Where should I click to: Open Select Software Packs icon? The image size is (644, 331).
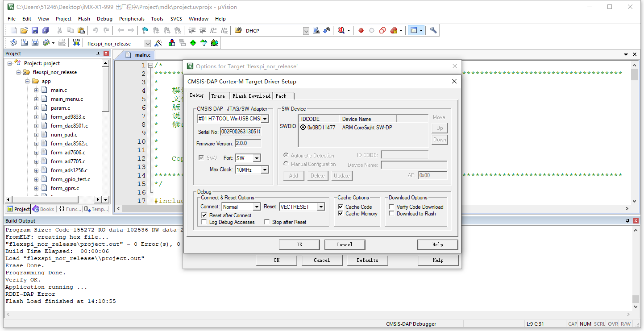pos(204,43)
